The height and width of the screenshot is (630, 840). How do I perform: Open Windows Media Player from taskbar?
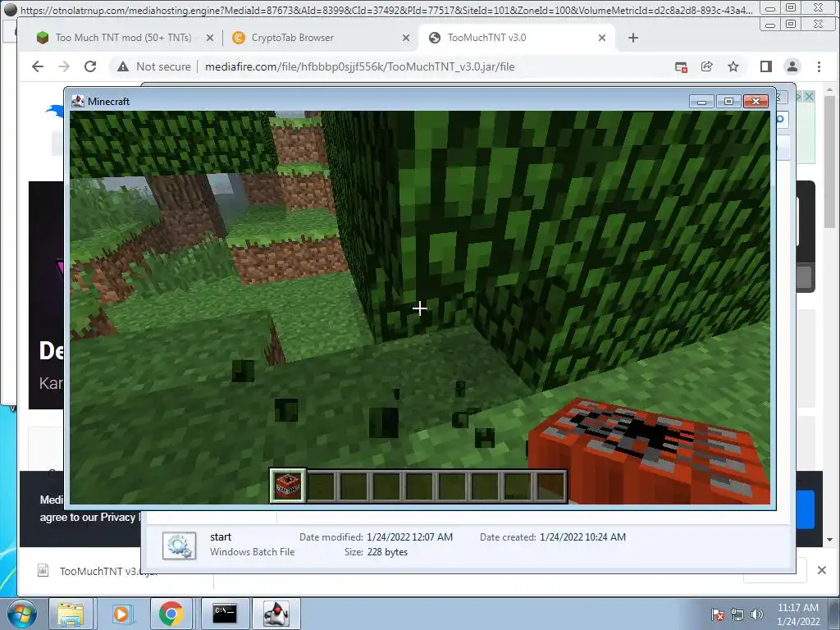point(121,614)
